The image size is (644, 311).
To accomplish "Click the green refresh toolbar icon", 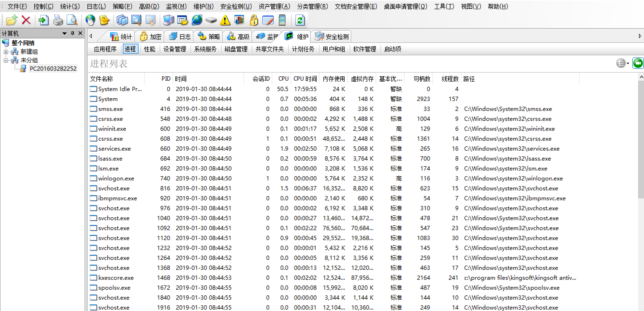I will [300, 20].
